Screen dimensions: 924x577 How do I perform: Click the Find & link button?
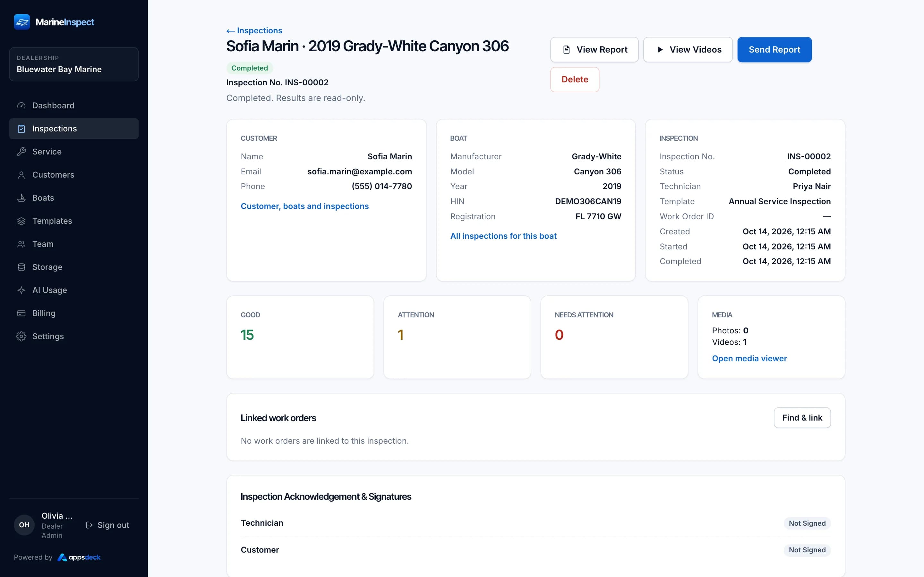[x=802, y=418]
